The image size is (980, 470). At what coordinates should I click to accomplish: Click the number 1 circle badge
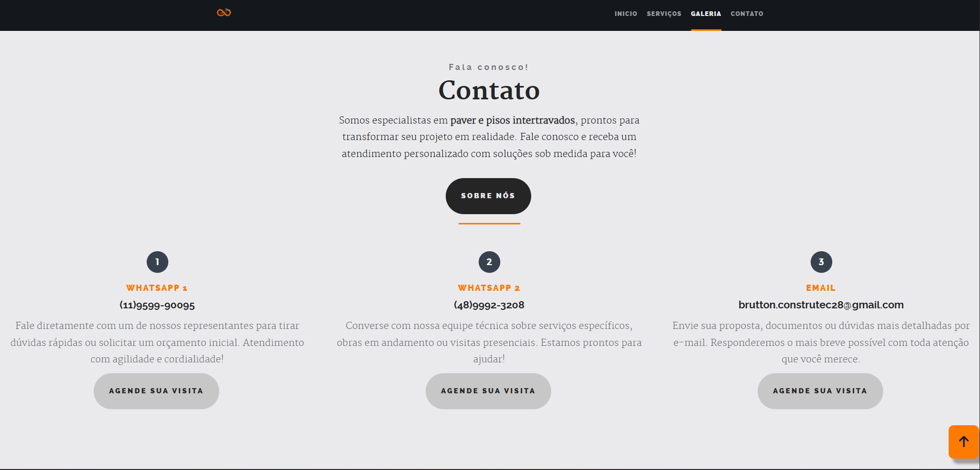[x=157, y=262]
